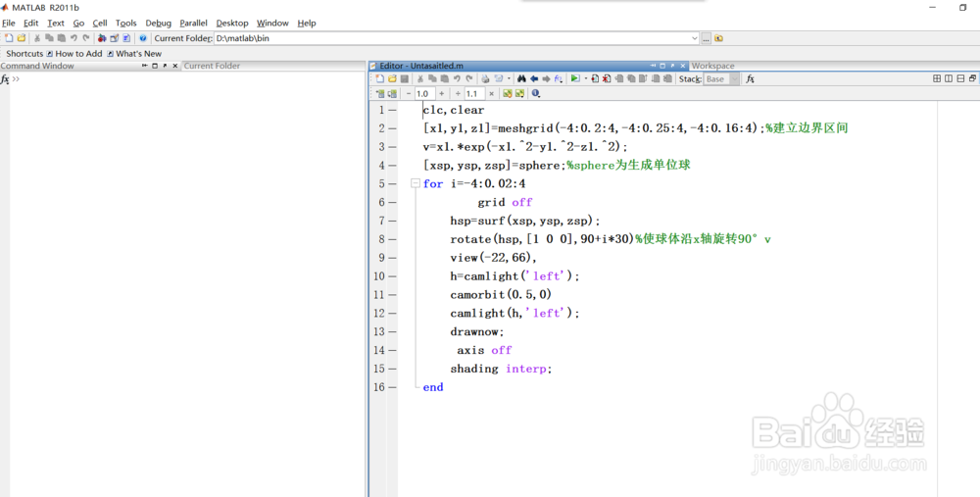The image size is (980, 497).
Task: Run the script with green arrow
Action: tap(575, 78)
